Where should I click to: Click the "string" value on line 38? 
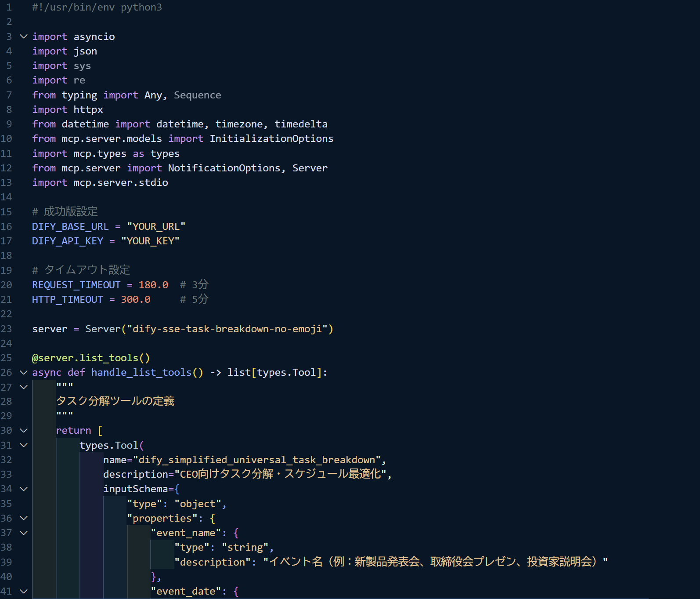(245, 547)
